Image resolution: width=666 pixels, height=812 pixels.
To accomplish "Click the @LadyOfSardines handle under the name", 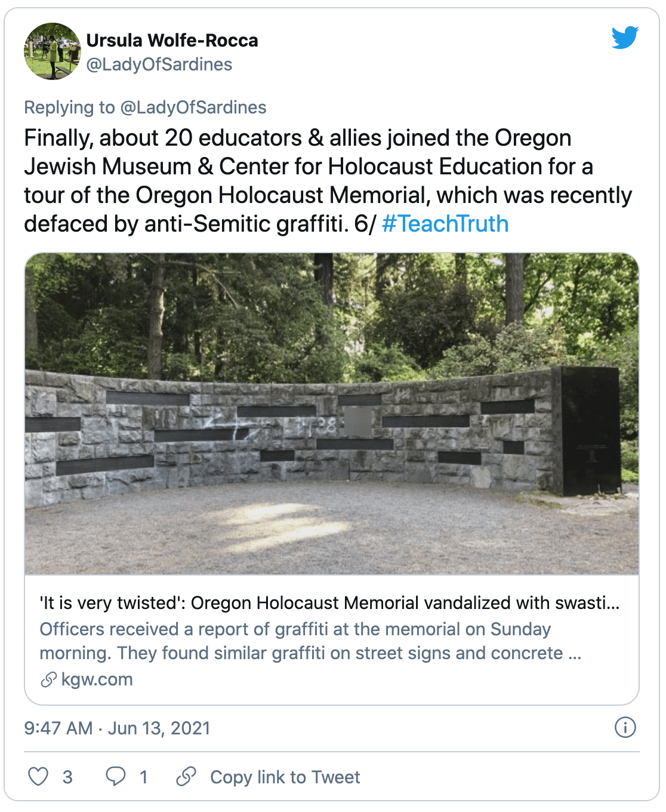I will [x=159, y=64].
